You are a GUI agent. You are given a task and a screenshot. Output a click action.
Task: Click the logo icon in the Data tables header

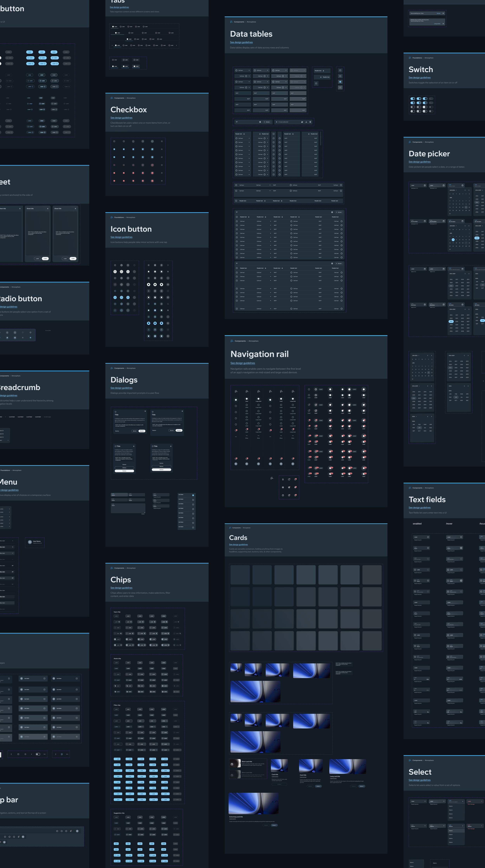point(231,22)
